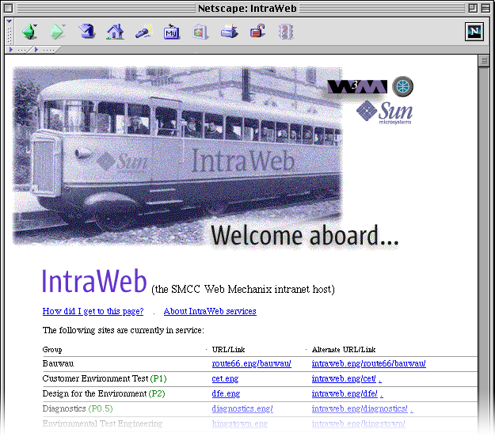The image size is (495, 448).
Task: Open 'How did I get to this page?' link
Action: [x=93, y=311]
